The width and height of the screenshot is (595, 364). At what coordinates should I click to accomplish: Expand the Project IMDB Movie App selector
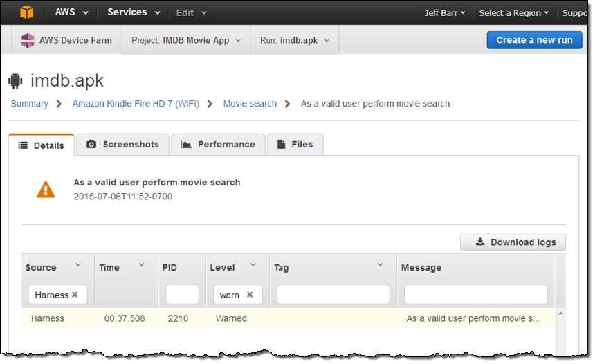pyautogui.click(x=186, y=40)
